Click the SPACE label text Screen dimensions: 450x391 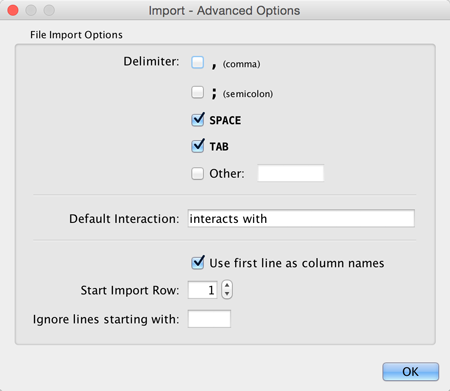[x=225, y=120]
